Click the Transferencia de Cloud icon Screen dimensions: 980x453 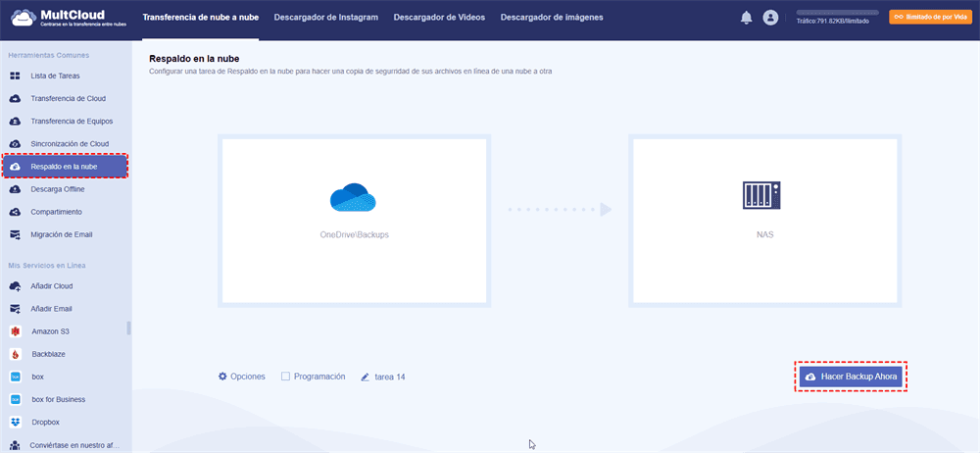[x=15, y=98]
